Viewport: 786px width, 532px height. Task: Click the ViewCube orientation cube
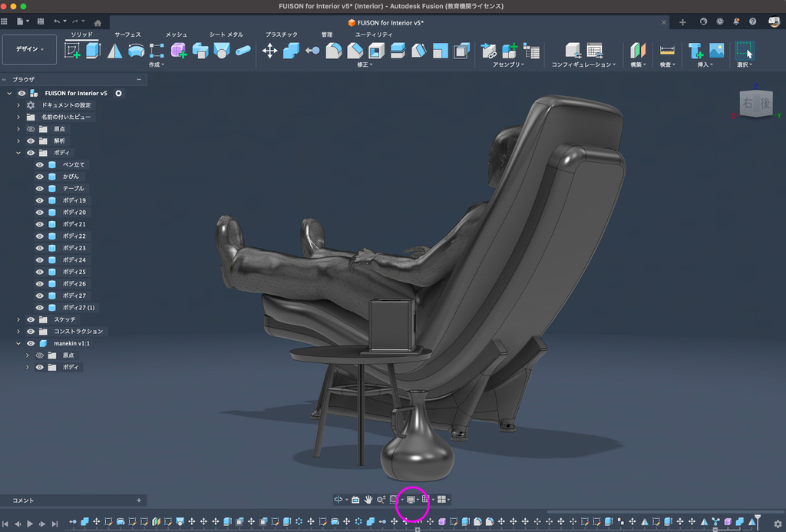click(755, 103)
